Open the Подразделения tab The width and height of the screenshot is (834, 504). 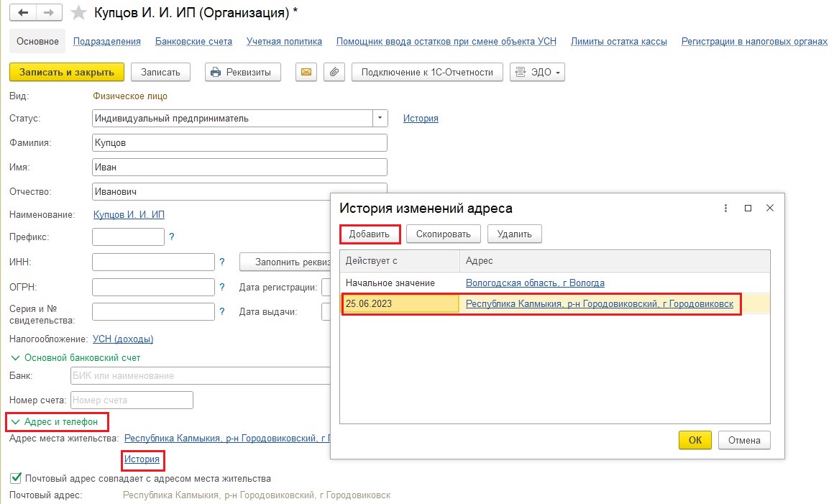click(107, 42)
